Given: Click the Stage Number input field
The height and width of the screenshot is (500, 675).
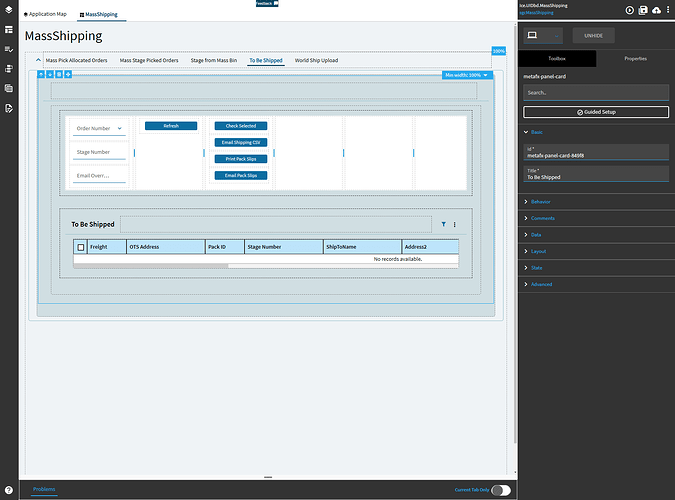Looking at the screenshot, I should pyautogui.click(x=99, y=152).
